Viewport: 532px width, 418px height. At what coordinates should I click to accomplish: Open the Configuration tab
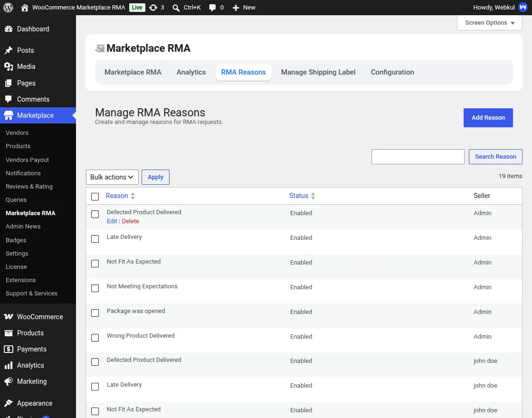point(392,72)
